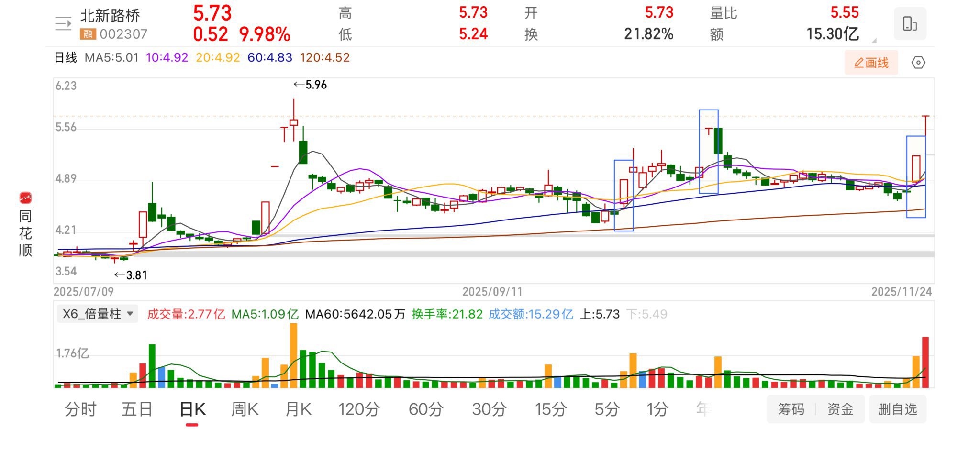Select the 周K tab

[245, 409]
